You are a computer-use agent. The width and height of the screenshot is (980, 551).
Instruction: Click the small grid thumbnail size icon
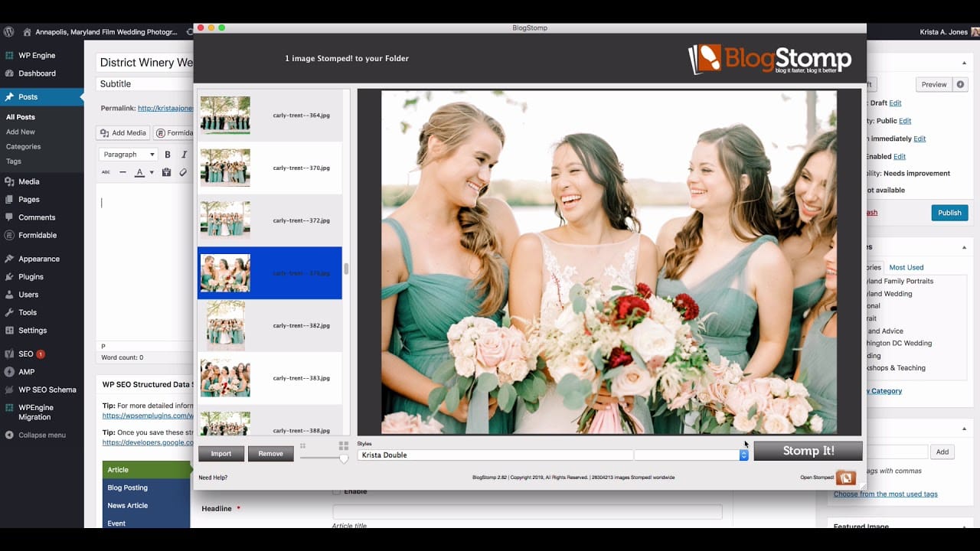click(303, 445)
